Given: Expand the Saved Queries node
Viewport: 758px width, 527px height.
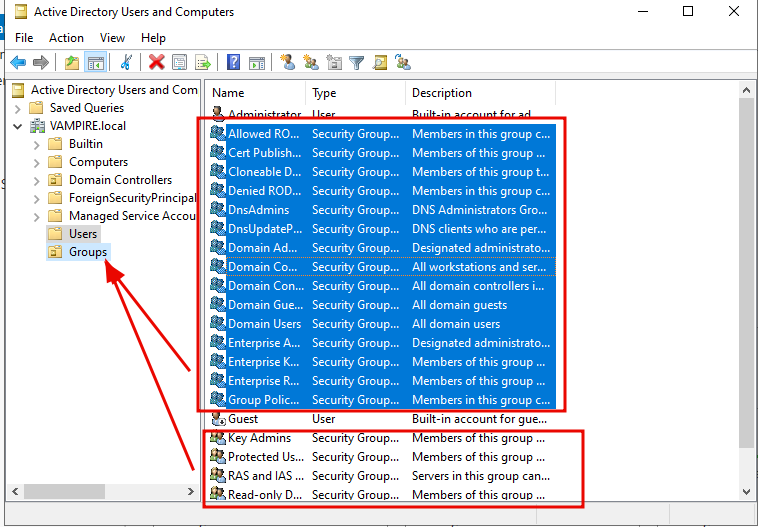Looking at the screenshot, I should (18, 108).
